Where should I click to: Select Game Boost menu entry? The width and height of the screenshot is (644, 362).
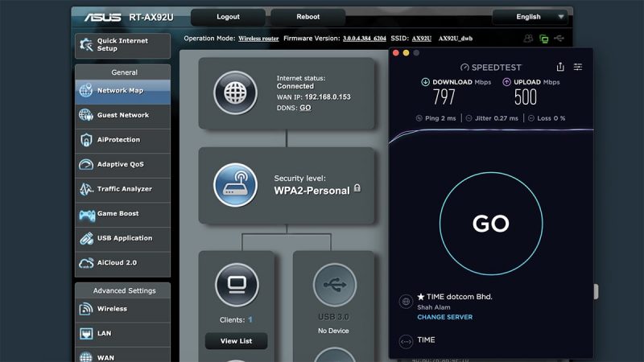[x=123, y=214]
